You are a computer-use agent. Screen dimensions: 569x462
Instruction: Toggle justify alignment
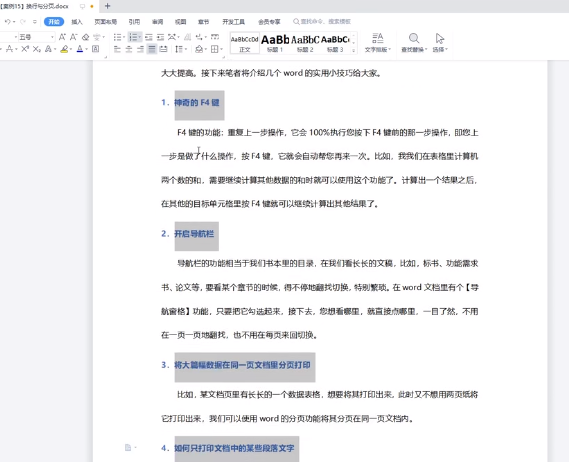point(152,49)
